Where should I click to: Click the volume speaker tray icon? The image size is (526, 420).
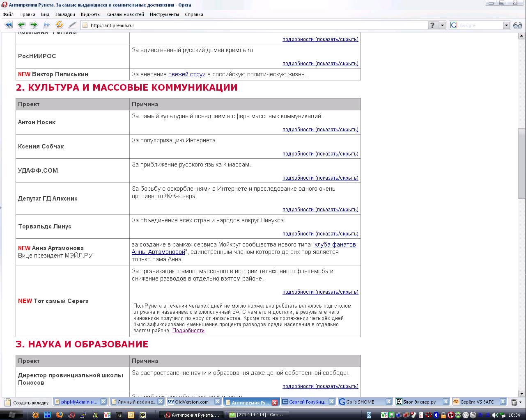(x=495, y=415)
